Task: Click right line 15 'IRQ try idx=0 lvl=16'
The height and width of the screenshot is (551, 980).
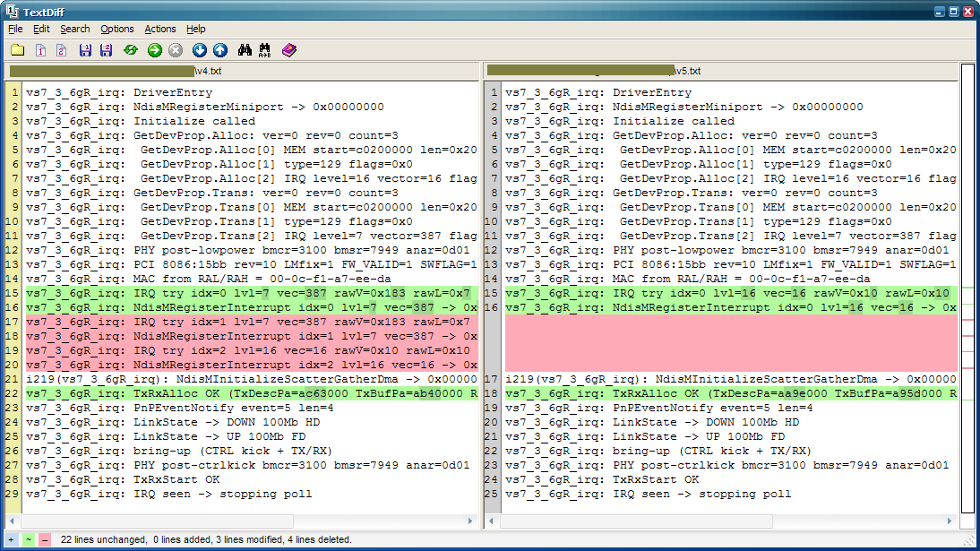Action: click(x=731, y=293)
